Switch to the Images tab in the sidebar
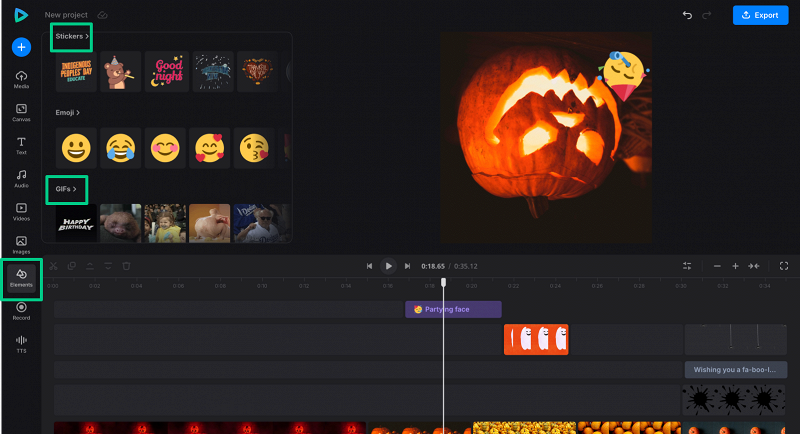This screenshot has width=800, height=434. 21,244
